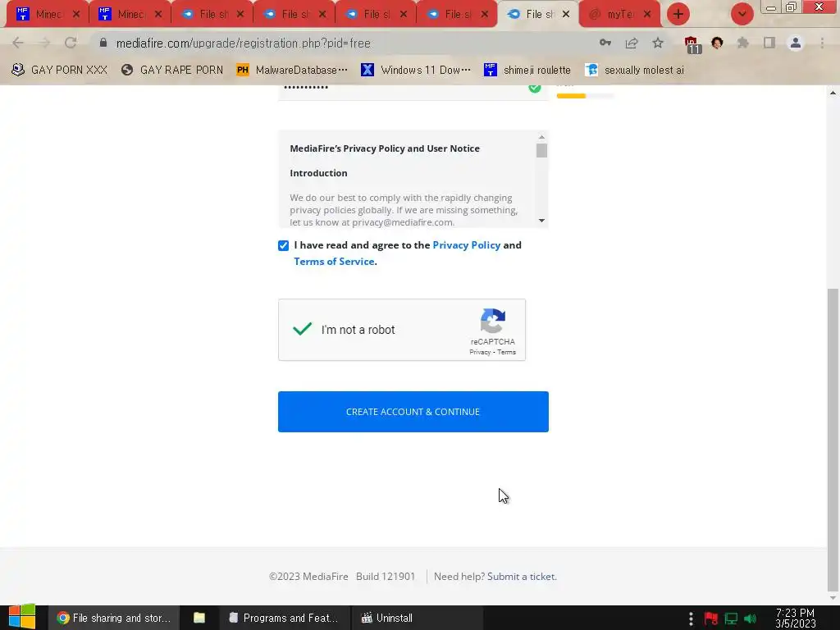Open a new tab with the plus button
This screenshot has width=840, height=630.
[x=678, y=14]
